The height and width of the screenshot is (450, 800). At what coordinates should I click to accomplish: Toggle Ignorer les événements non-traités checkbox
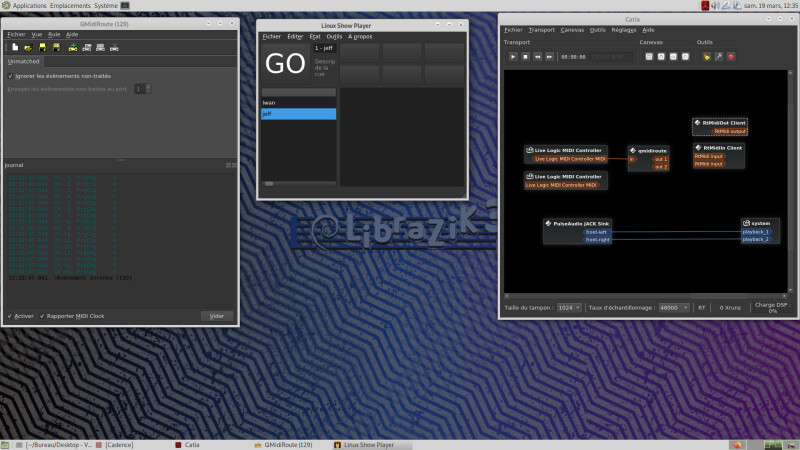(x=11, y=76)
